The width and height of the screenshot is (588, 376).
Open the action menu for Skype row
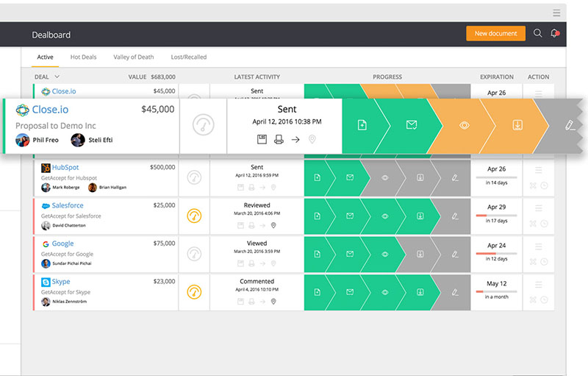(539, 285)
